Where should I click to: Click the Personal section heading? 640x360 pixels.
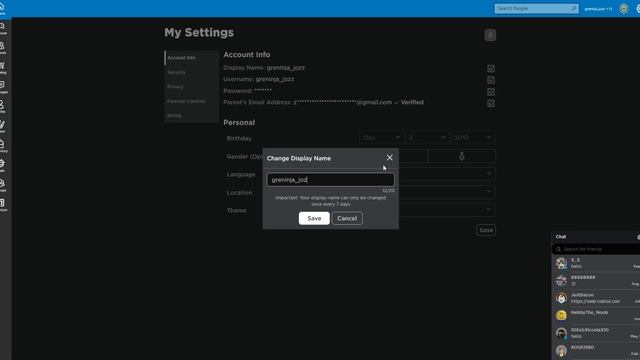click(x=239, y=122)
